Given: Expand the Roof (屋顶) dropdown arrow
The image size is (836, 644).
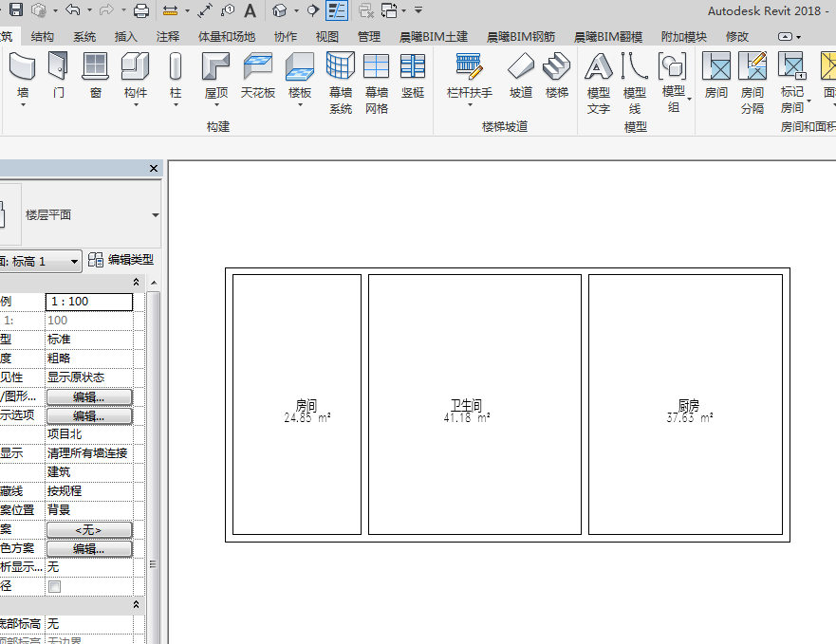Looking at the screenshot, I should coord(216,105).
